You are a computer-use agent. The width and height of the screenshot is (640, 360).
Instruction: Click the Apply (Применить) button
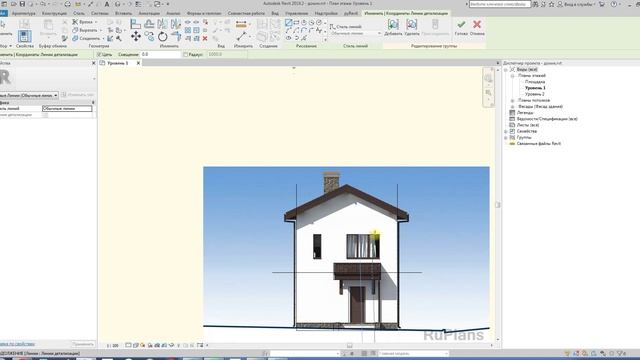[83, 344]
